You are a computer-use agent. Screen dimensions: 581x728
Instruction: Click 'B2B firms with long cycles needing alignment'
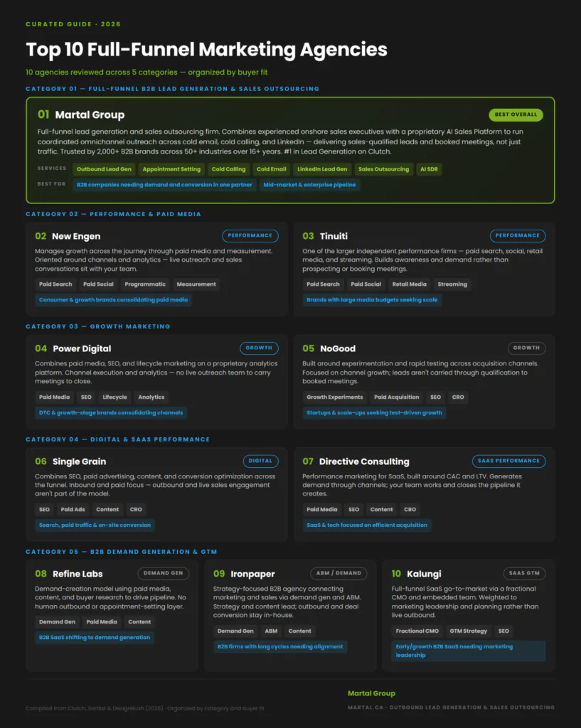coord(280,647)
